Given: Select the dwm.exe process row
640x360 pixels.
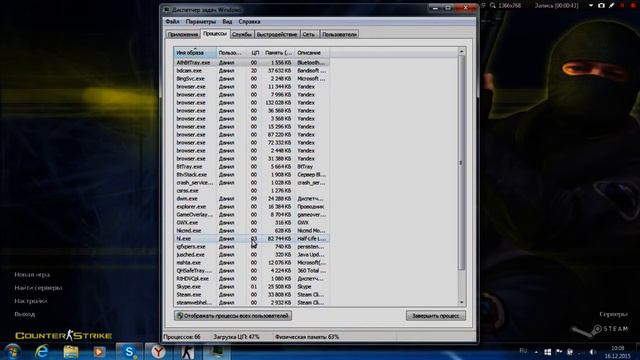Looking at the screenshot, I should (x=251, y=198).
